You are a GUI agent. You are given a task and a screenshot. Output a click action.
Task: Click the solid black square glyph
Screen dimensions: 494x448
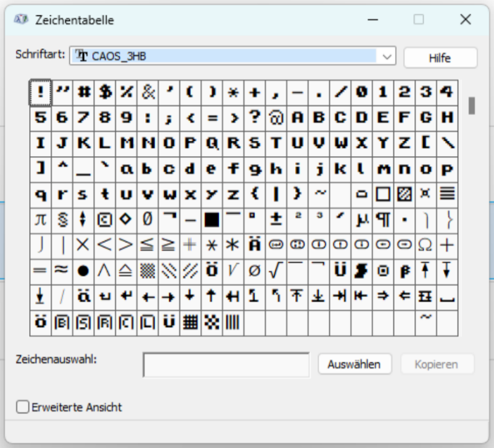coord(212,219)
